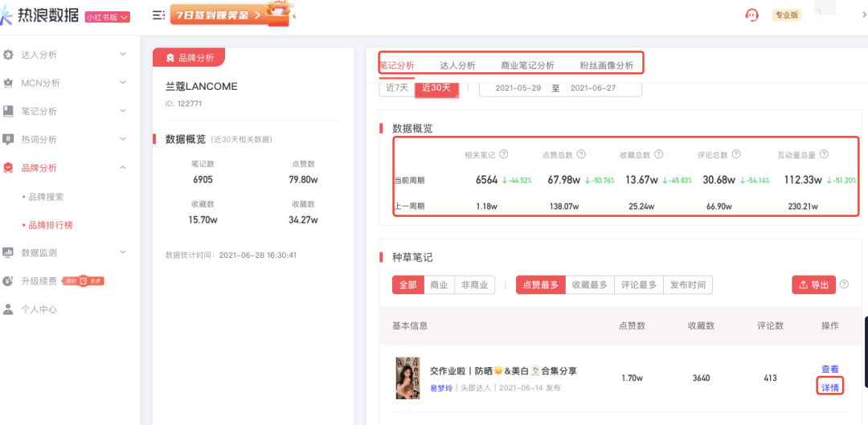Click the 个人中心 person icon
The width and height of the screenshot is (868, 425).
(x=8, y=309)
